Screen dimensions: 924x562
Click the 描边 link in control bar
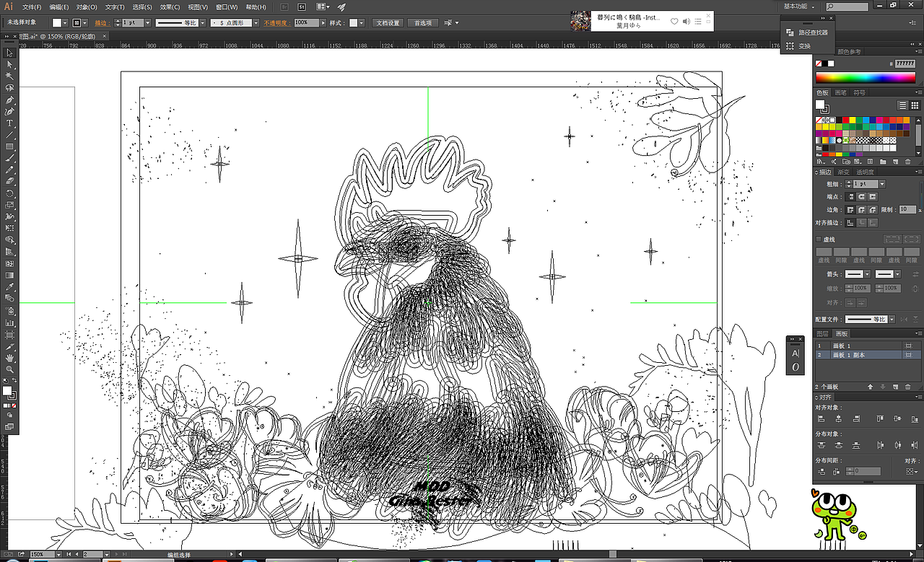point(102,23)
